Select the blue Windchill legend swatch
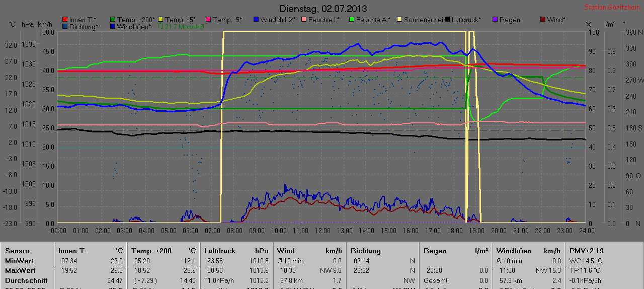This screenshot has width=644, height=289. click(256, 20)
